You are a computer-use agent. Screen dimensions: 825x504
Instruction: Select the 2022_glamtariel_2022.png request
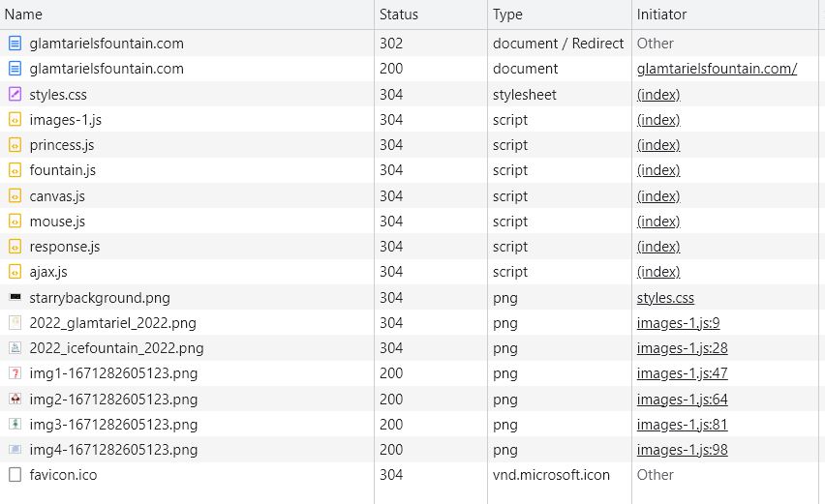[x=410, y=323]
